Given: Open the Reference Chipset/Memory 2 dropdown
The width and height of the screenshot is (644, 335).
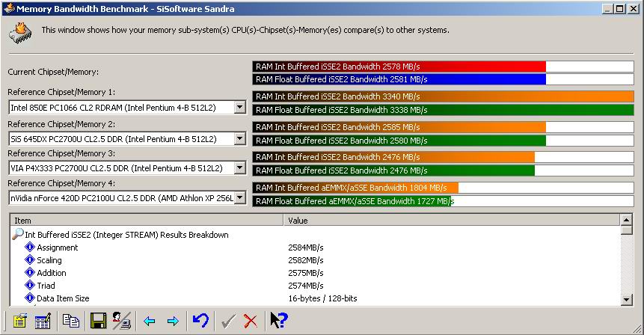Looking at the screenshot, I should tap(239, 138).
